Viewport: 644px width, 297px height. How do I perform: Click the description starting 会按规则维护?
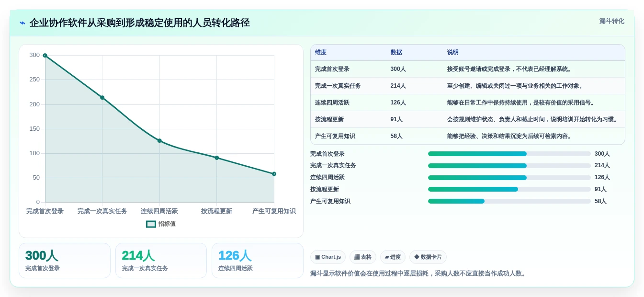(533, 119)
